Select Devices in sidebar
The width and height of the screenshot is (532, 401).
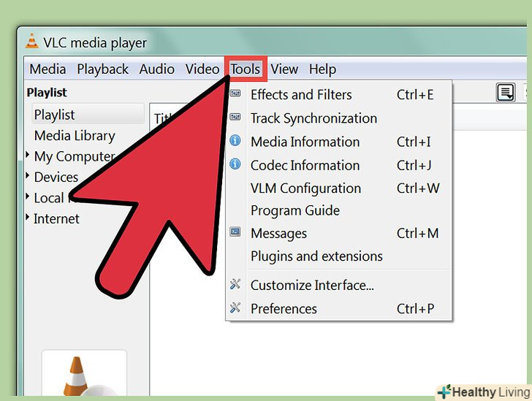click(x=56, y=177)
